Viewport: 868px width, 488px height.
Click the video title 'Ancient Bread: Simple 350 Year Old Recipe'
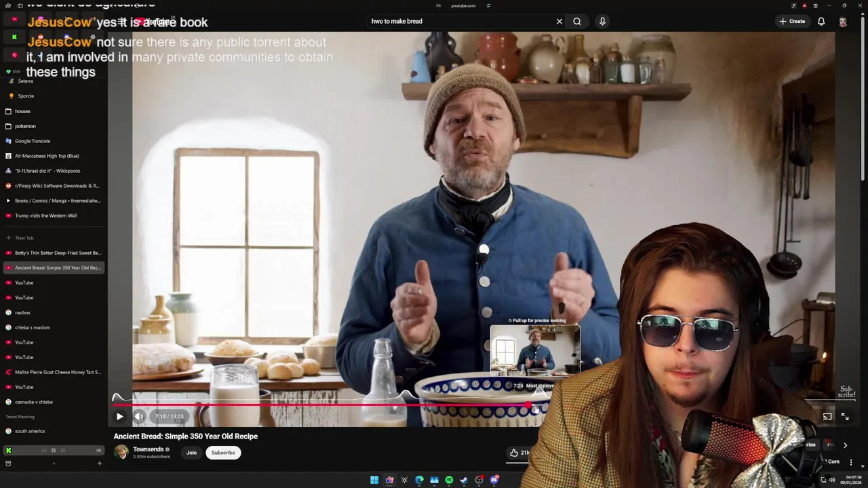[x=186, y=436]
